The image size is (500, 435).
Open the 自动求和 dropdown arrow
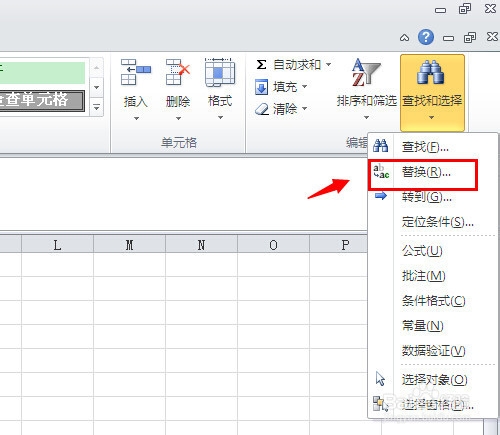pos(328,64)
